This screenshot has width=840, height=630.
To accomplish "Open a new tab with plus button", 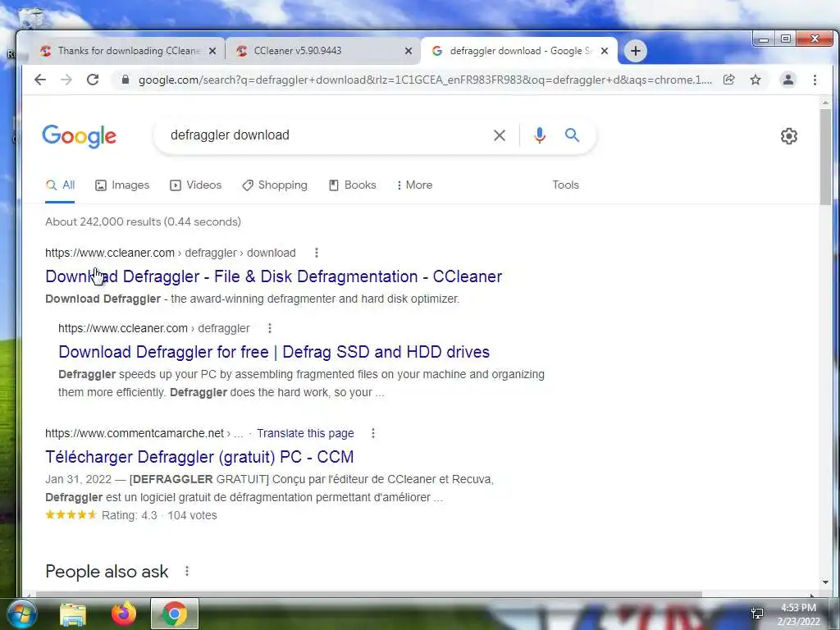I will pyautogui.click(x=636, y=51).
